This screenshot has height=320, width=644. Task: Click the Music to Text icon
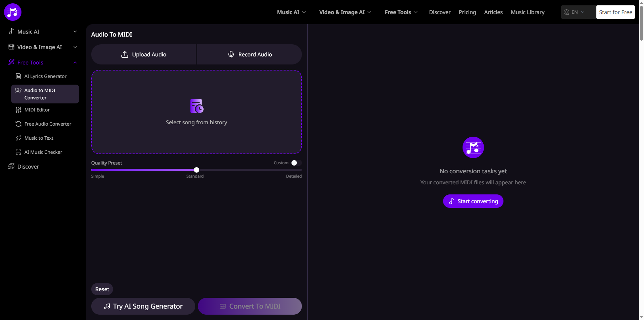click(18, 138)
